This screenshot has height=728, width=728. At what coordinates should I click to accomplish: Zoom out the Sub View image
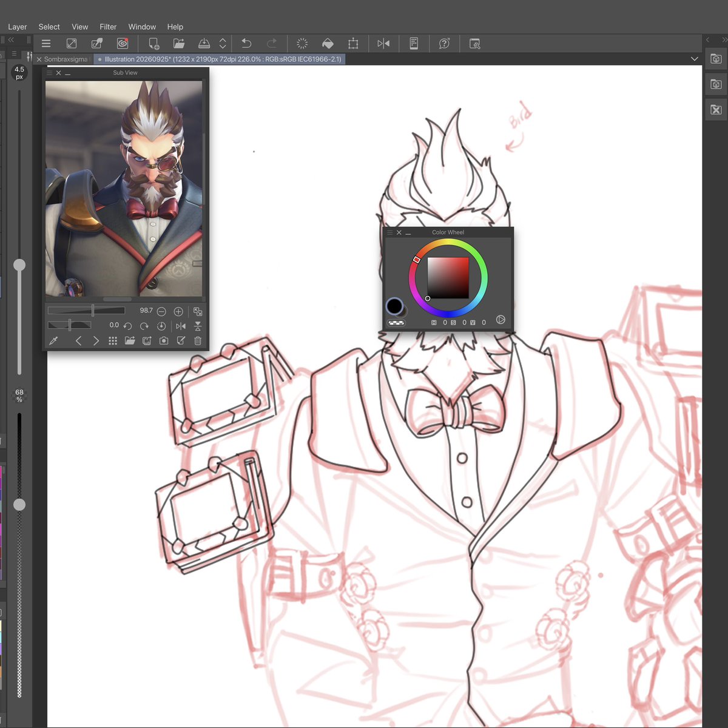[161, 311]
